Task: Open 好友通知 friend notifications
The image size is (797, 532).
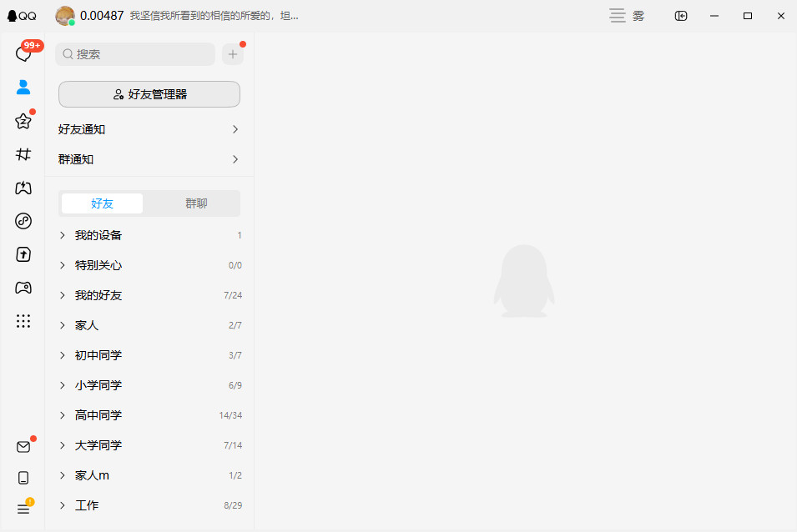Action: pyautogui.click(x=149, y=129)
